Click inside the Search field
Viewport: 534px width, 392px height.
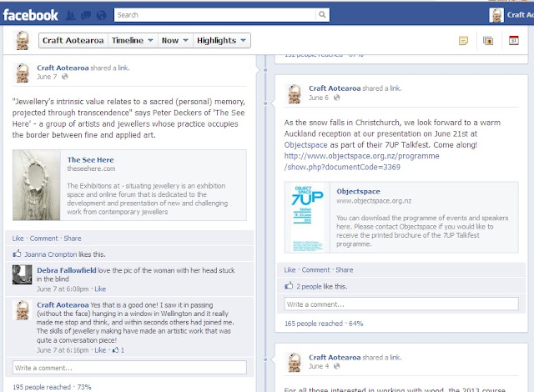[x=214, y=15]
